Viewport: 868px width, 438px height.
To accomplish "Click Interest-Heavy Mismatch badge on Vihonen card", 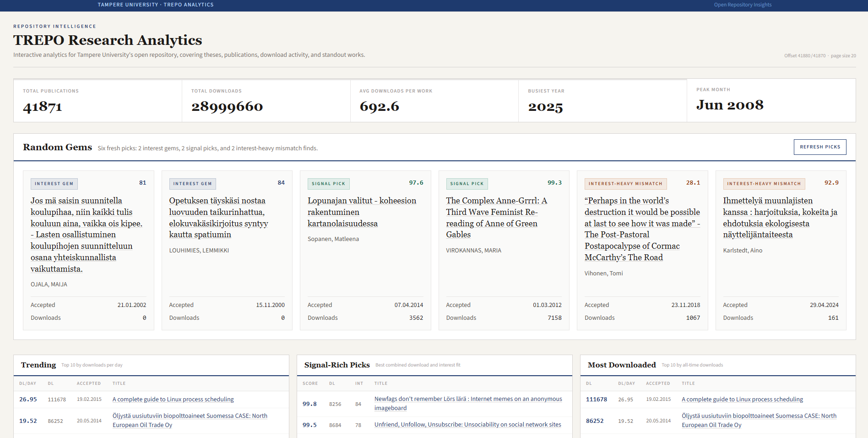I will pos(625,184).
